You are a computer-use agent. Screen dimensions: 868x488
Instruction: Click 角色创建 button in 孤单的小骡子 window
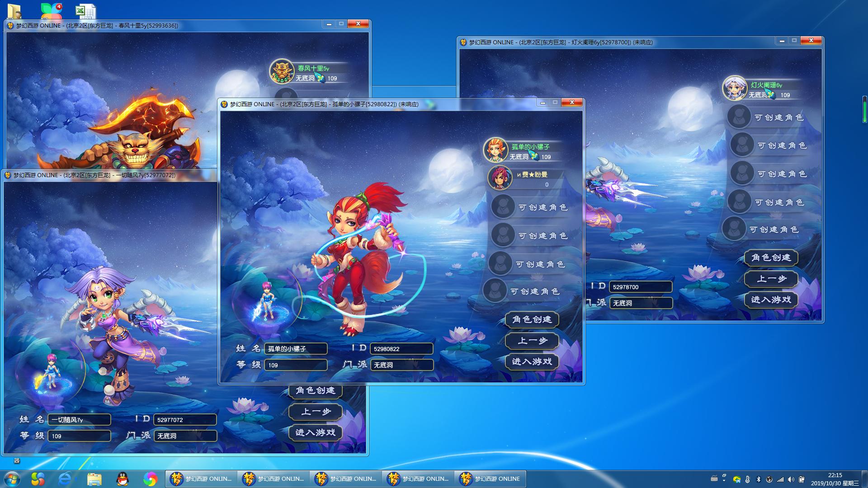point(532,319)
